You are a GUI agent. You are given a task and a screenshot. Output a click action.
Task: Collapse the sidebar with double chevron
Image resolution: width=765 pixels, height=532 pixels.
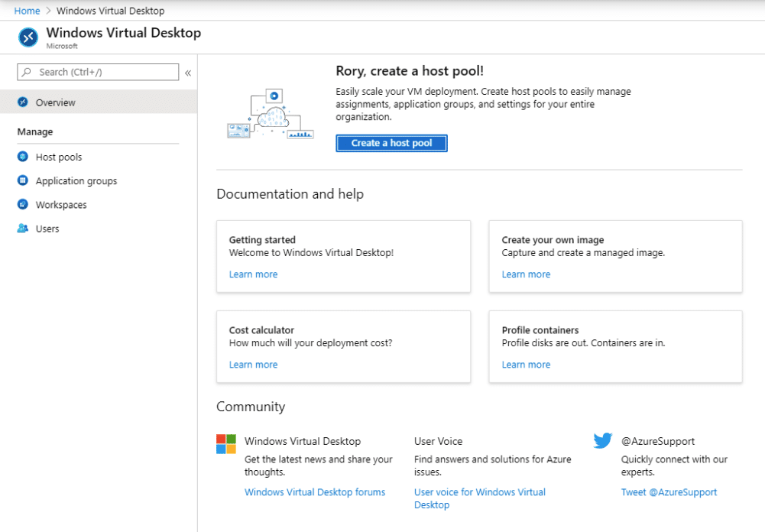click(188, 73)
